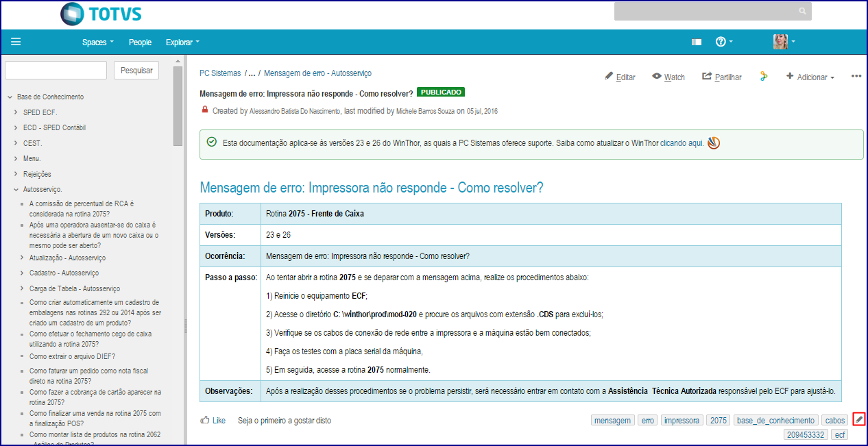This screenshot has width=868, height=446.
Task: Click the page hierarchy tree icon
Action: 763,77
